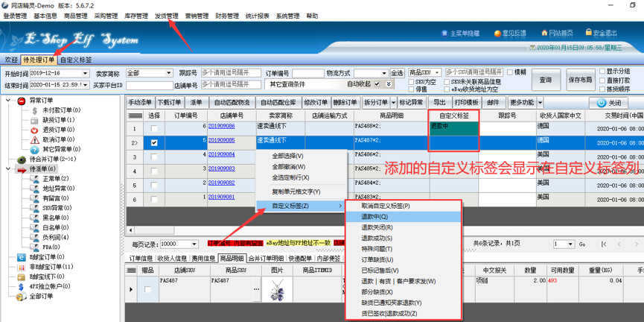Screen dimensions: 644x322
Task: Open the necklace product thumbnail image
Action: [x=275, y=290]
